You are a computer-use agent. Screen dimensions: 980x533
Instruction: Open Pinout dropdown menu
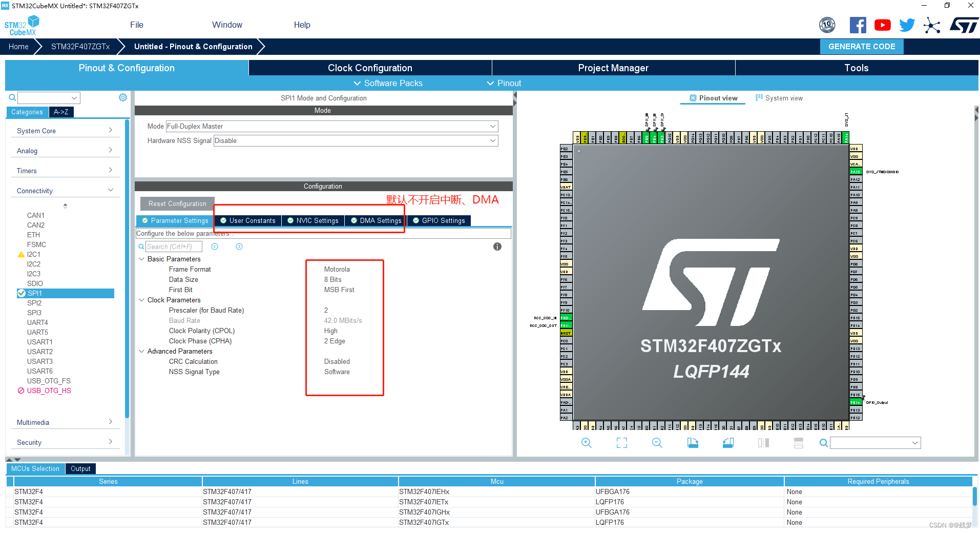[x=504, y=83]
